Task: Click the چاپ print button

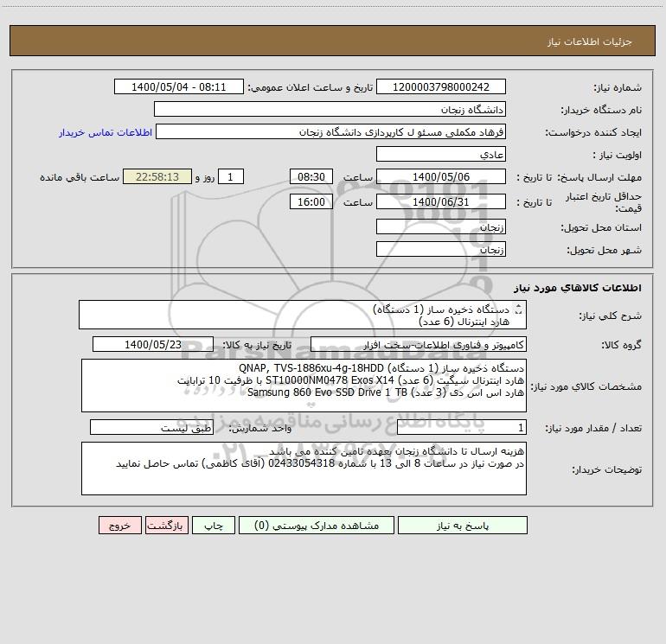Action: coord(214,526)
